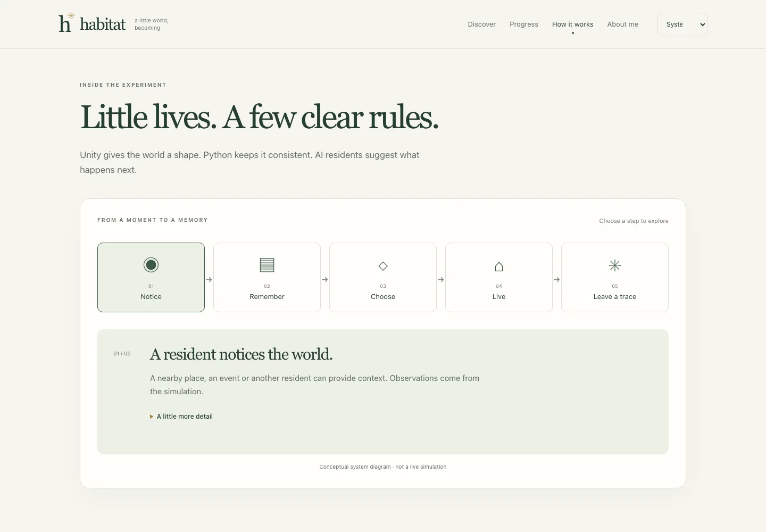
Task: Click the text 'A nearby place, an event'
Action: 314,385
